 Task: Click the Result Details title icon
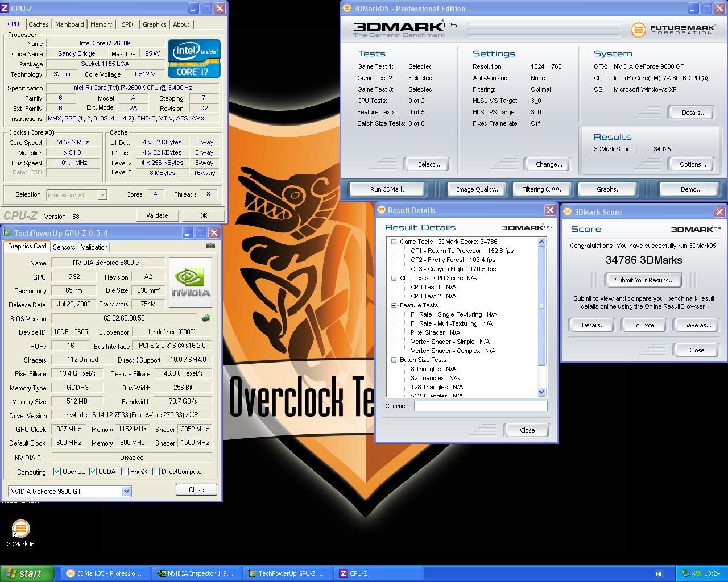(x=382, y=210)
